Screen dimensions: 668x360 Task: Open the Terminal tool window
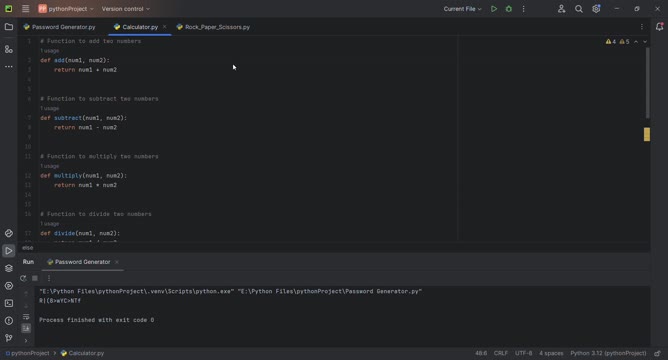pyautogui.click(x=9, y=303)
